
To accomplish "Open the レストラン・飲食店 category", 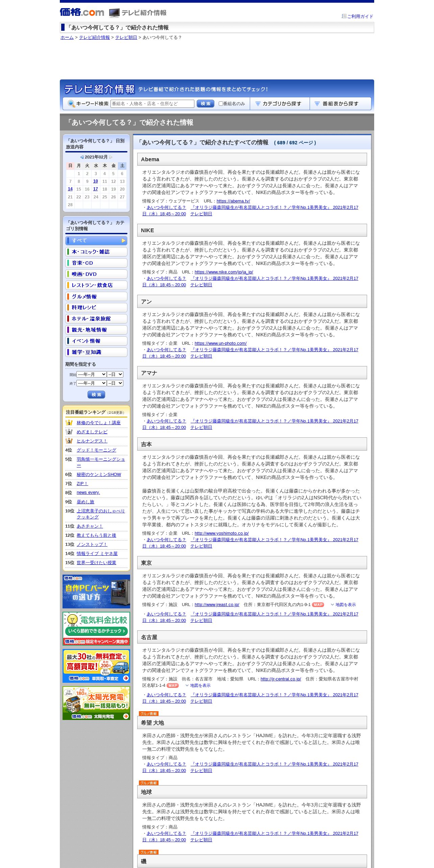I will pyautogui.click(x=96, y=285).
